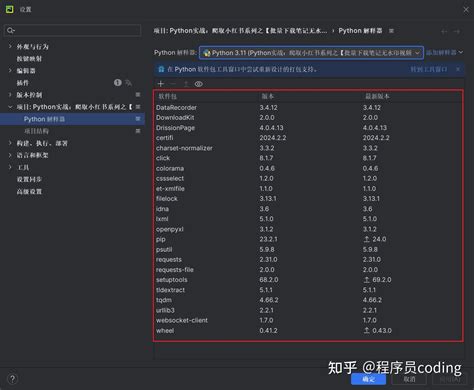Image resolution: width=474 pixels, height=390 pixels.
Task: Select 按键映射 in settings tree
Action: pos(29,59)
